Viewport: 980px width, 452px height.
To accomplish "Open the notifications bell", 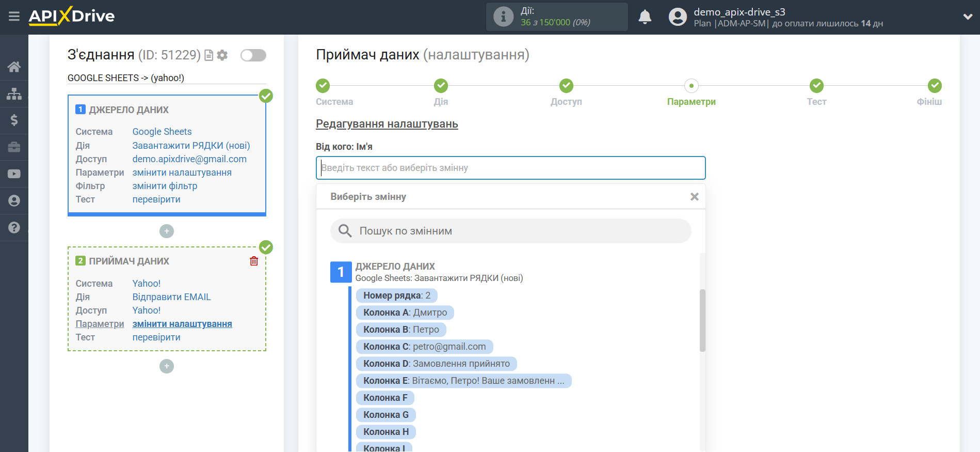I will click(645, 17).
